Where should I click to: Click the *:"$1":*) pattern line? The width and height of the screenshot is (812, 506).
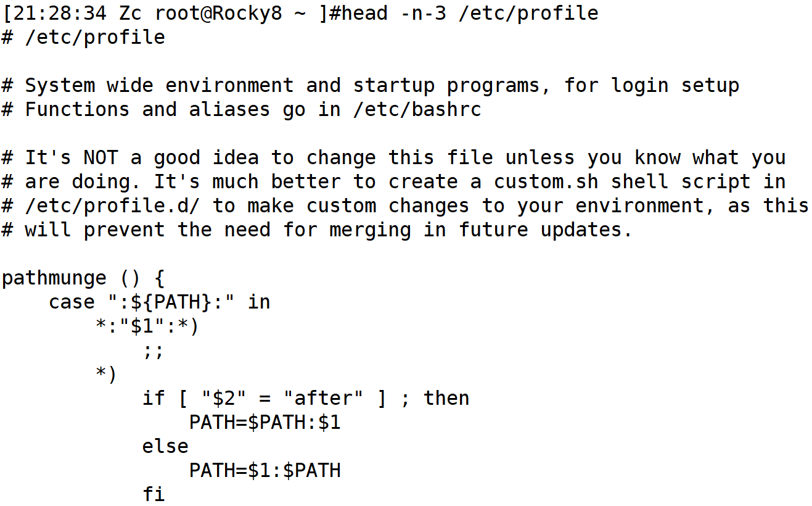click(148, 326)
